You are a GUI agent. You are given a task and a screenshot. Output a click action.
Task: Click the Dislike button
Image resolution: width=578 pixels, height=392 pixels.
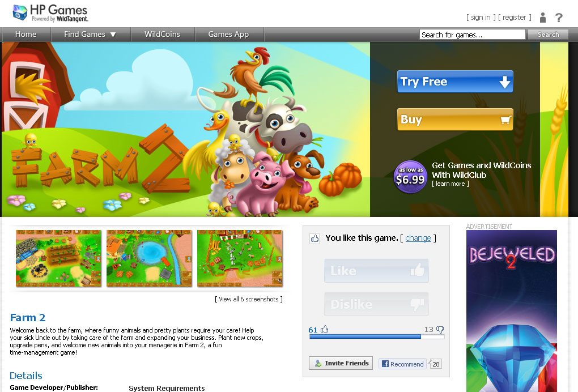tap(376, 304)
